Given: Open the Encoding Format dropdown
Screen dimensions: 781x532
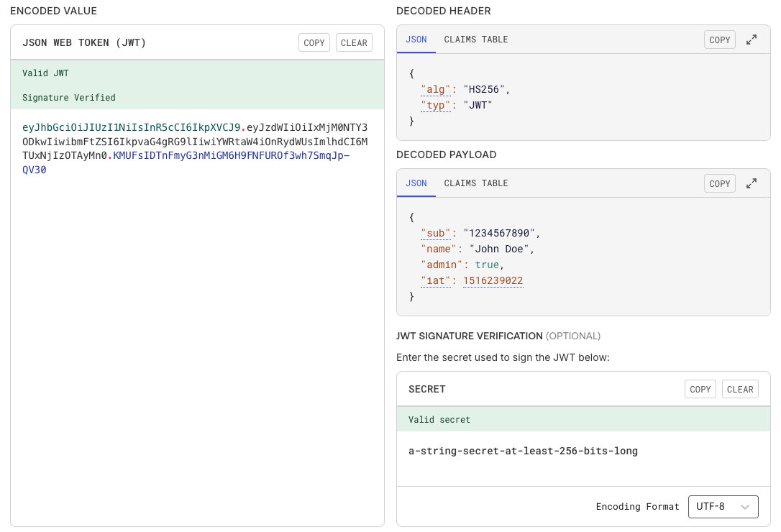Looking at the screenshot, I should pyautogui.click(x=723, y=506).
